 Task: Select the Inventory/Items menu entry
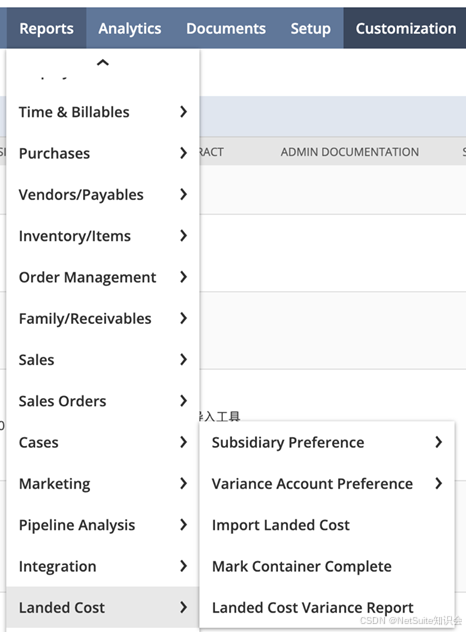[x=103, y=236]
